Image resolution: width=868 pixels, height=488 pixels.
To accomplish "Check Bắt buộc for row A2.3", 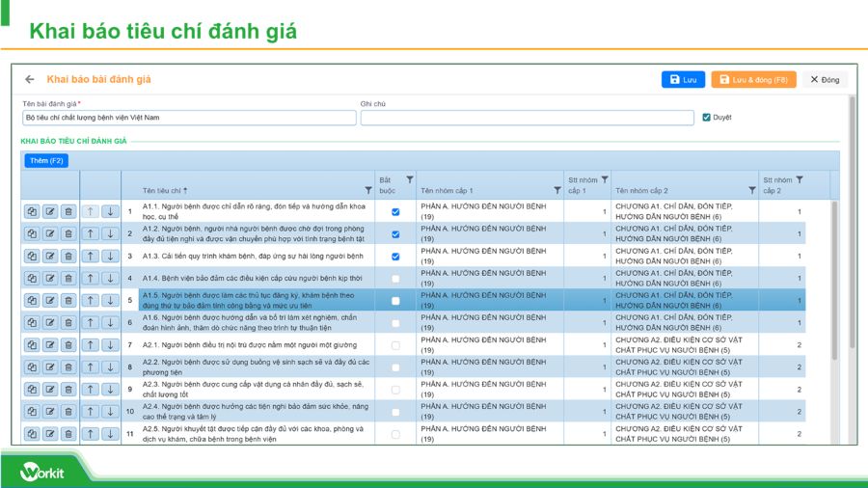I will tap(395, 390).
